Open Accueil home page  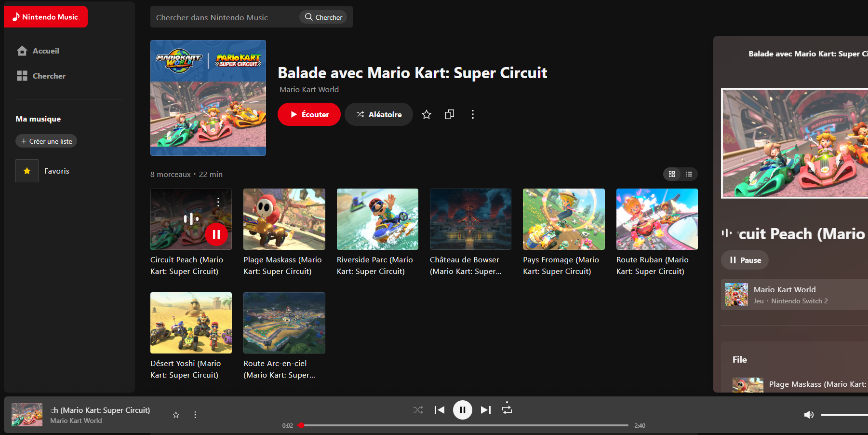(38, 51)
